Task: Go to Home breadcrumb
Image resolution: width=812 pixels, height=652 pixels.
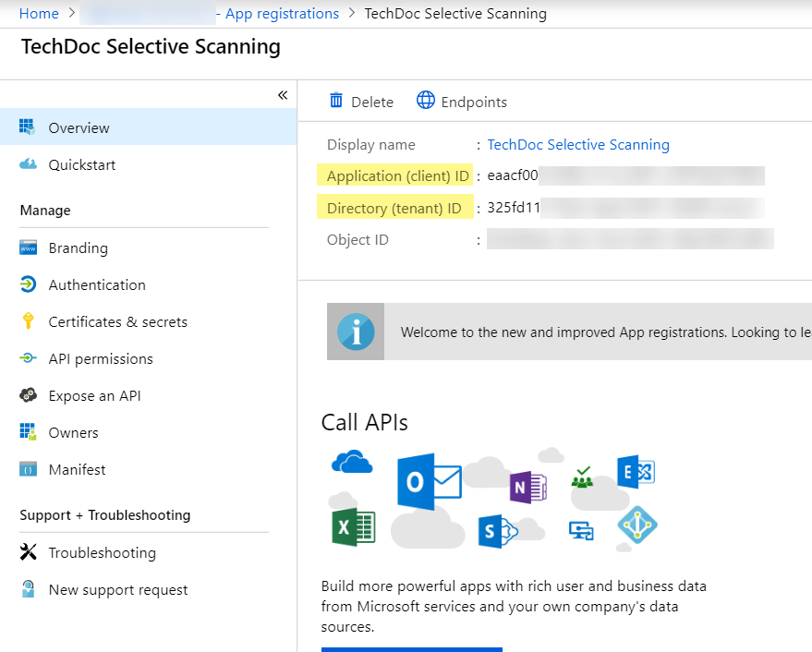Action: click(x=38, y=14)
